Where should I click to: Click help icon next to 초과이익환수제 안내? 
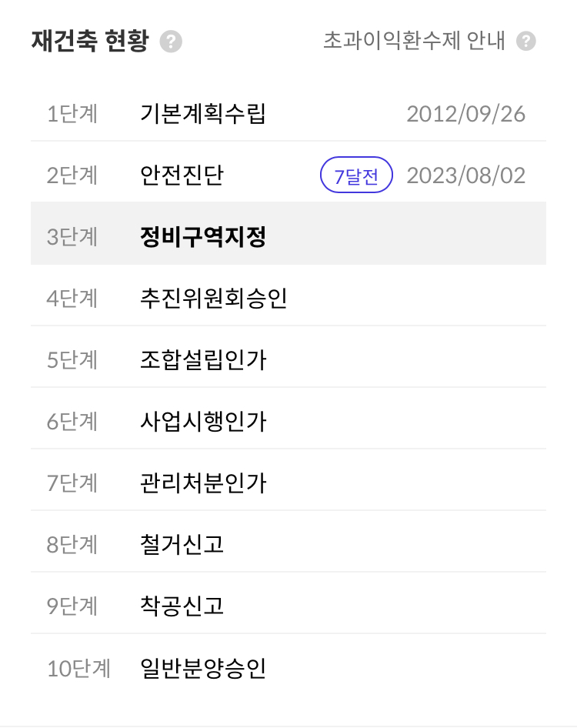tap(525, 42)
